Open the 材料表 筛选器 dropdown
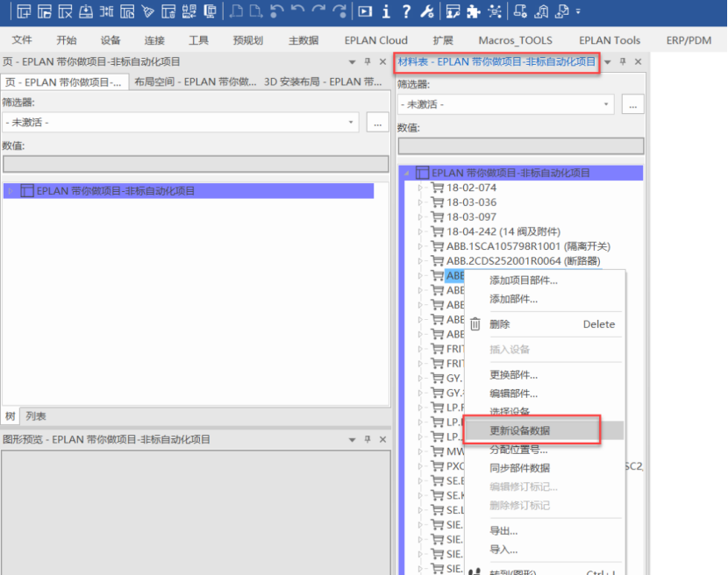This screenshot has height=575, width=728. 606,104
